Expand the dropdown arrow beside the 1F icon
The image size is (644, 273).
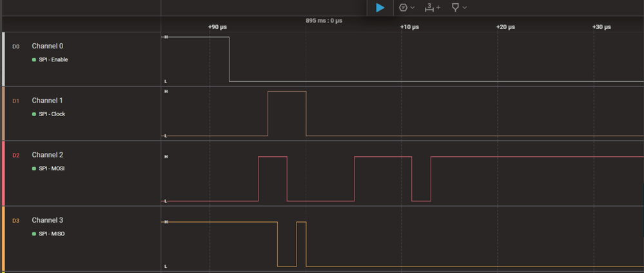413,8
